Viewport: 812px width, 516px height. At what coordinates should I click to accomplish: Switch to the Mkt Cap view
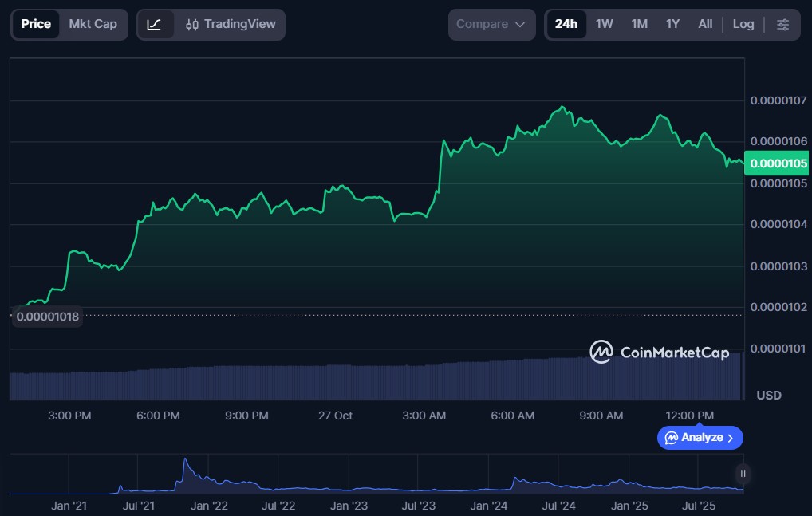(93, 25)
